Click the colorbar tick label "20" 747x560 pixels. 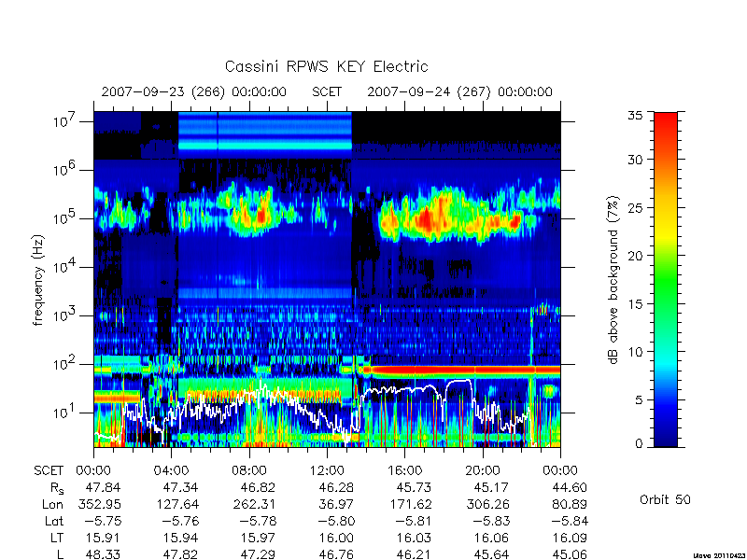pyautogui.click(x=635, y=256)
